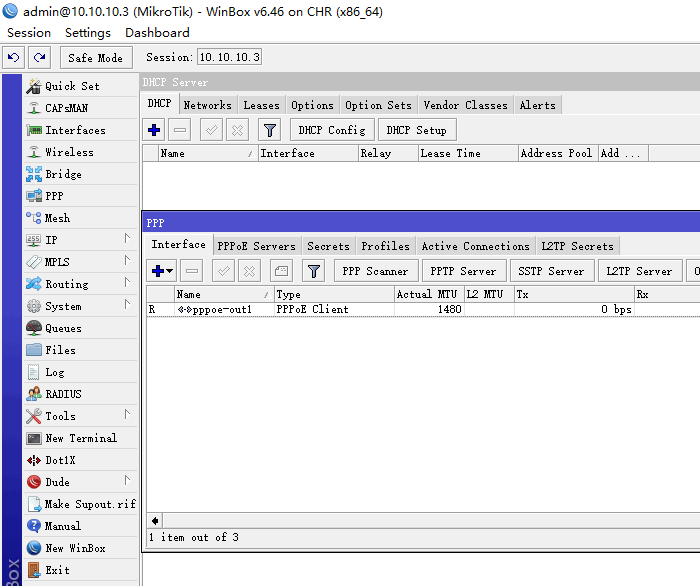The height and width of the screenshot is (586, 700).
Task: Expand the MPLS submenu arrow
Action: (x=127, y=260)
